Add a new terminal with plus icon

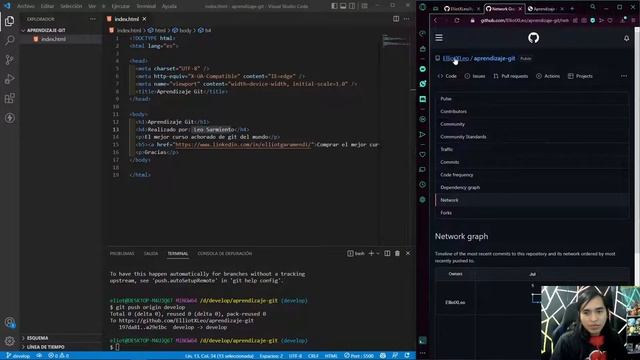point(371,253)
